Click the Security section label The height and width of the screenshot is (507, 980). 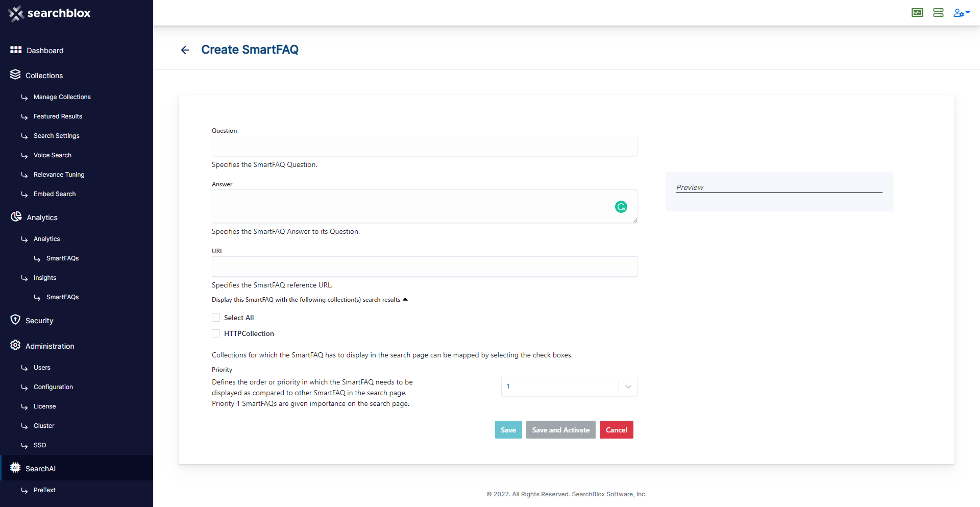pyautogui.click(x=39, y=321)
